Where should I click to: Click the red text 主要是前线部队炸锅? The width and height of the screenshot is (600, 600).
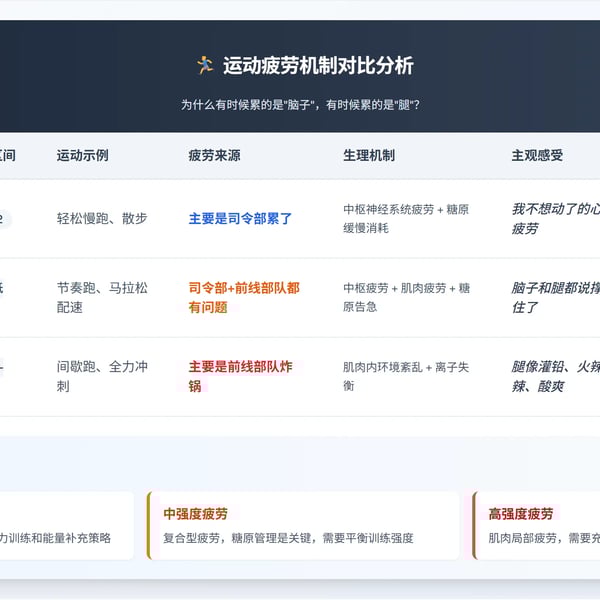[x=240, y=376]
